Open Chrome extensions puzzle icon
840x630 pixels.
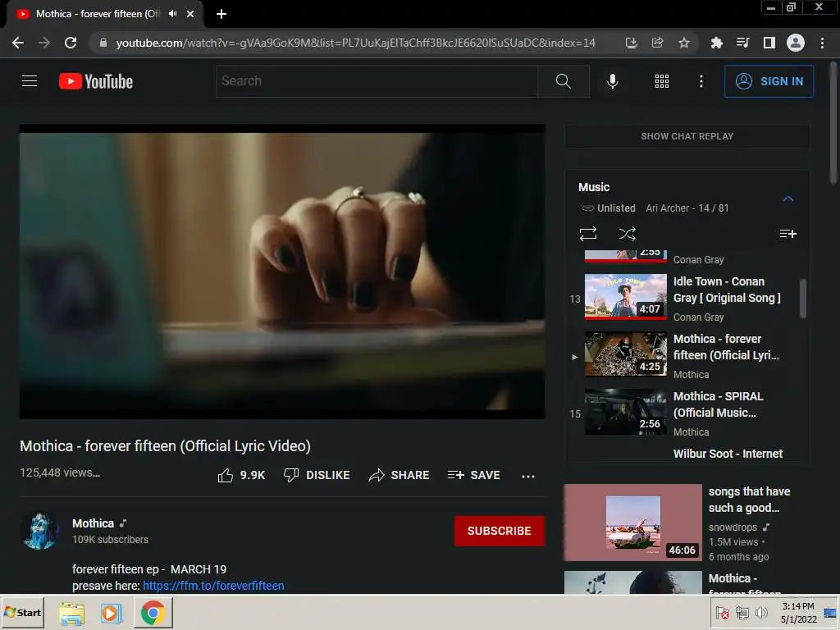[x=716, y=43]
